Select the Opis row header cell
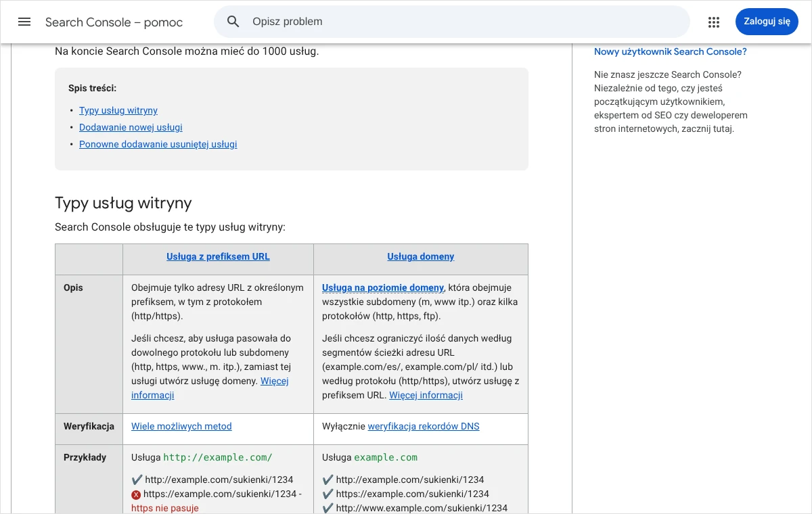 89,344
